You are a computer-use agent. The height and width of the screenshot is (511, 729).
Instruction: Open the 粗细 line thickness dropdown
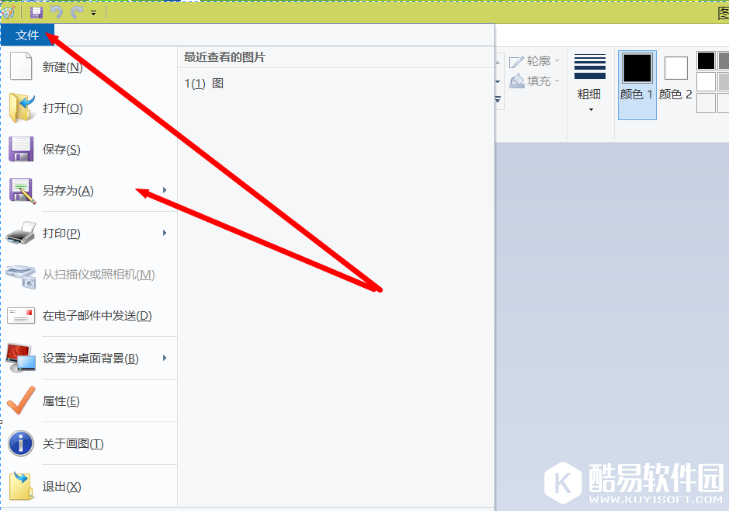point(590,83)
